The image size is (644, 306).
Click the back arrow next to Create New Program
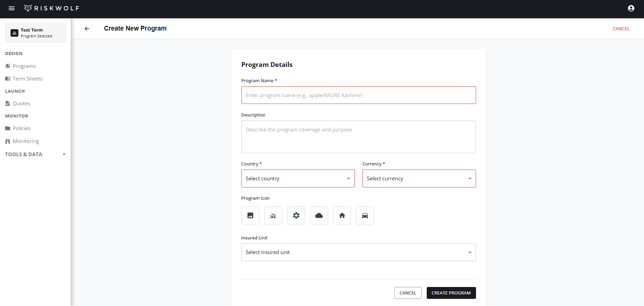(x=87, y=29)
